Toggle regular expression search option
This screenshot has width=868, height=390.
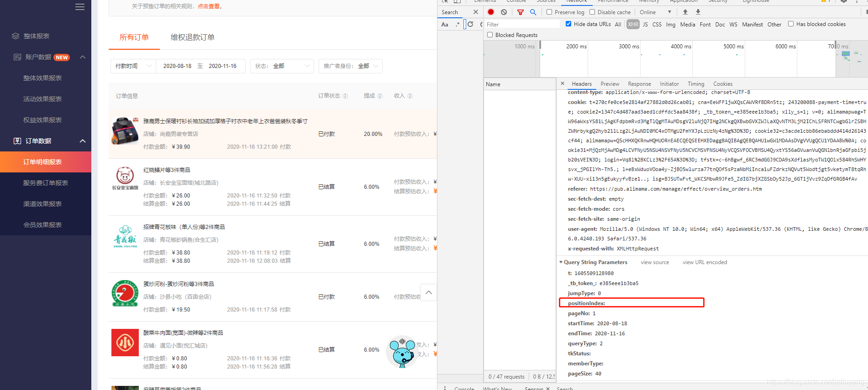(458, 25)
